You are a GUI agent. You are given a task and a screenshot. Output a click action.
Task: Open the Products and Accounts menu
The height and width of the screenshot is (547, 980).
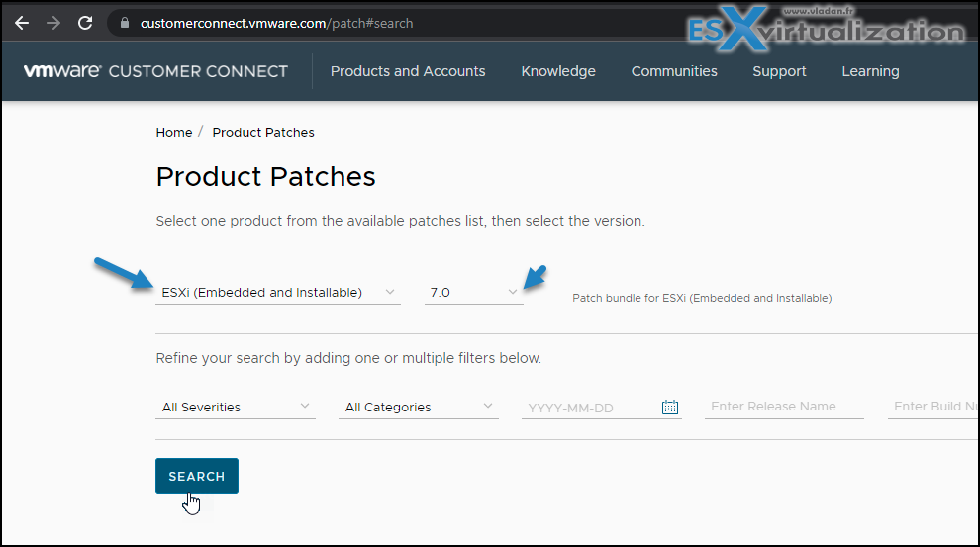(408, 71)
